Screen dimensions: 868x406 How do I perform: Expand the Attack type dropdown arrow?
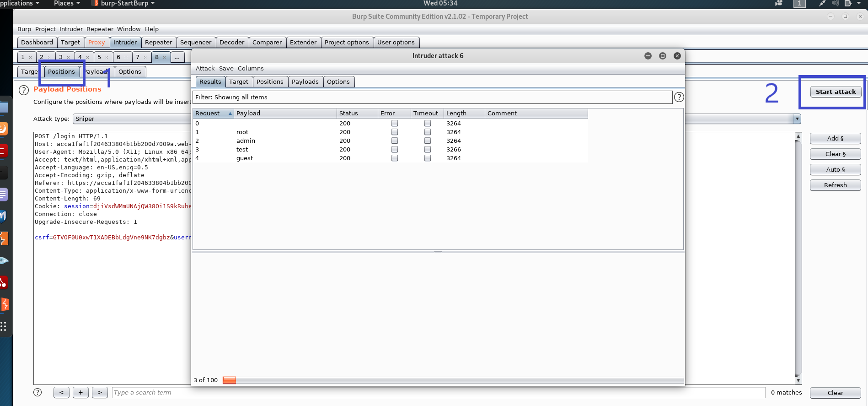[x=797, y=119]
